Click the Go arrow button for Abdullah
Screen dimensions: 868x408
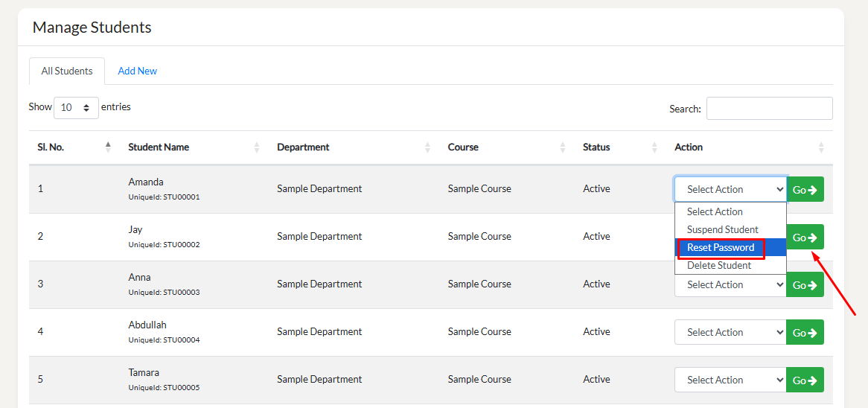point(805,332)
